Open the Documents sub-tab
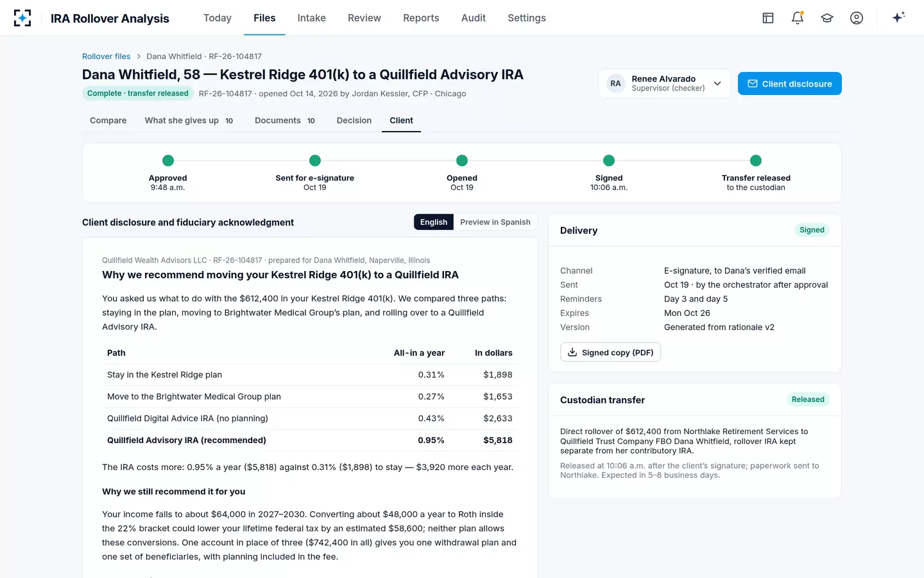The width and height of the screenshot is (924, 578). (285, 121)
